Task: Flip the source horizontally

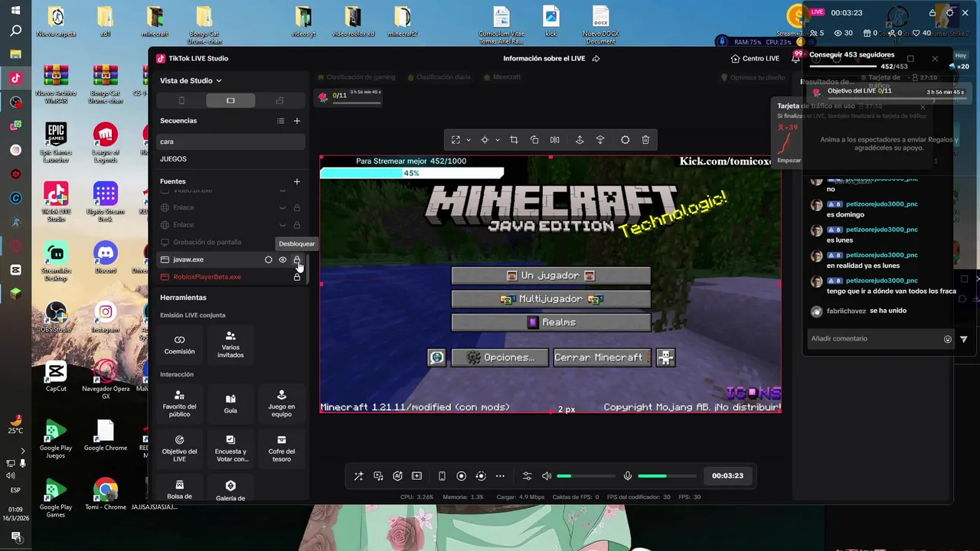Action: click(x=554, y=140)
